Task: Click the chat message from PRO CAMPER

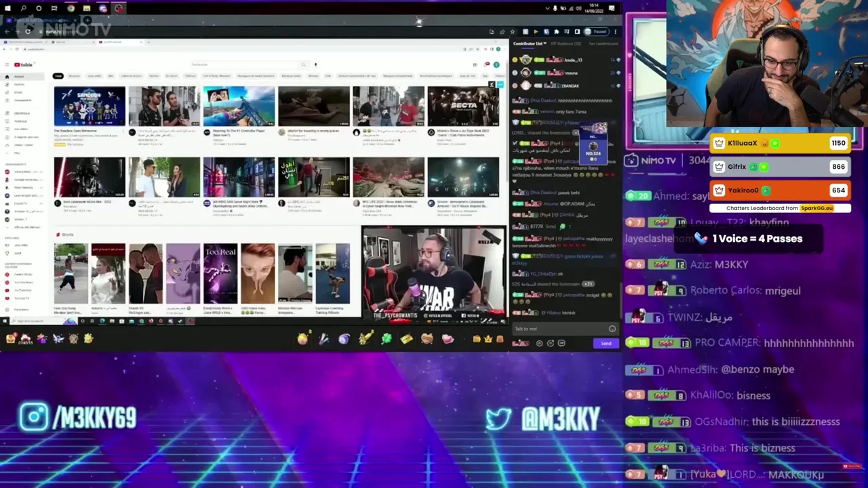Action: 739,343
